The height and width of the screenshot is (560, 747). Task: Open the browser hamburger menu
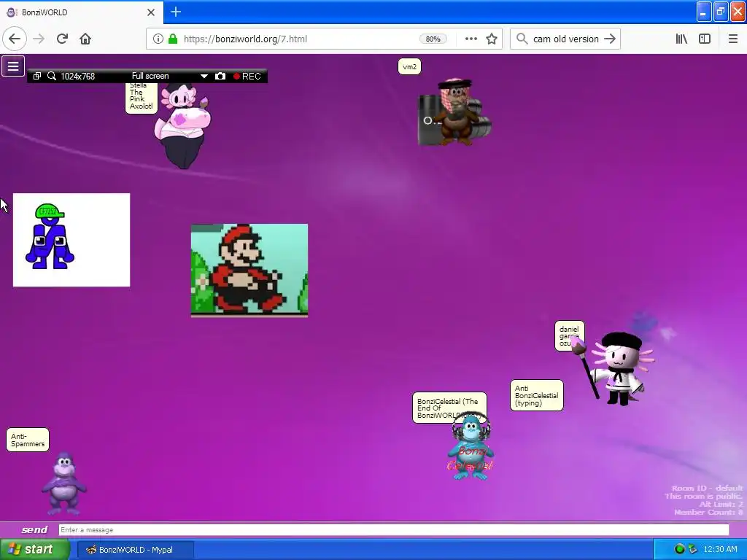(x=732, y=39)
